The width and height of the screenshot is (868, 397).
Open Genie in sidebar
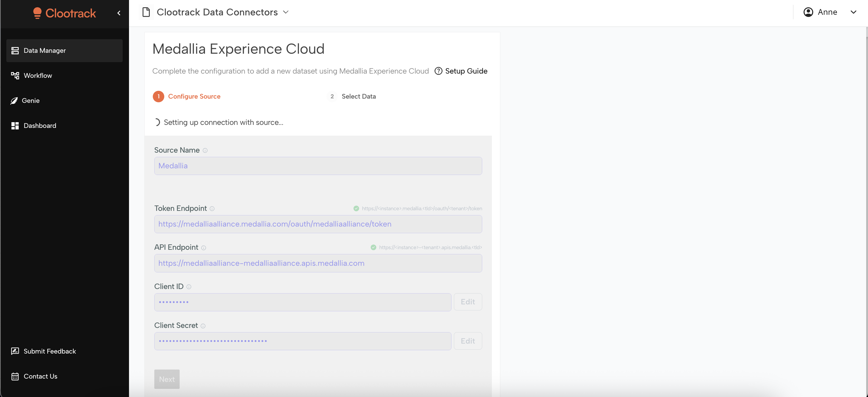coord(64,100)
